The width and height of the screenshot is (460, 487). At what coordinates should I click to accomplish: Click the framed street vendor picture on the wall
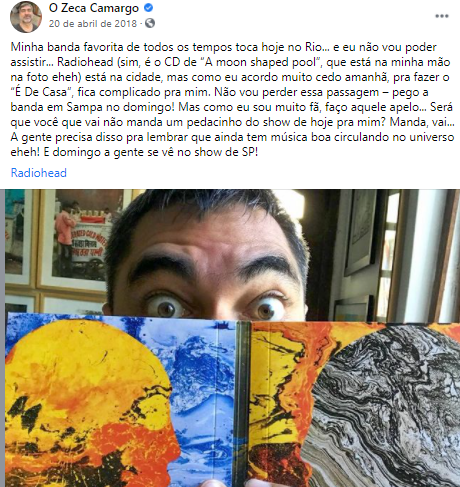tap(82, 238)
